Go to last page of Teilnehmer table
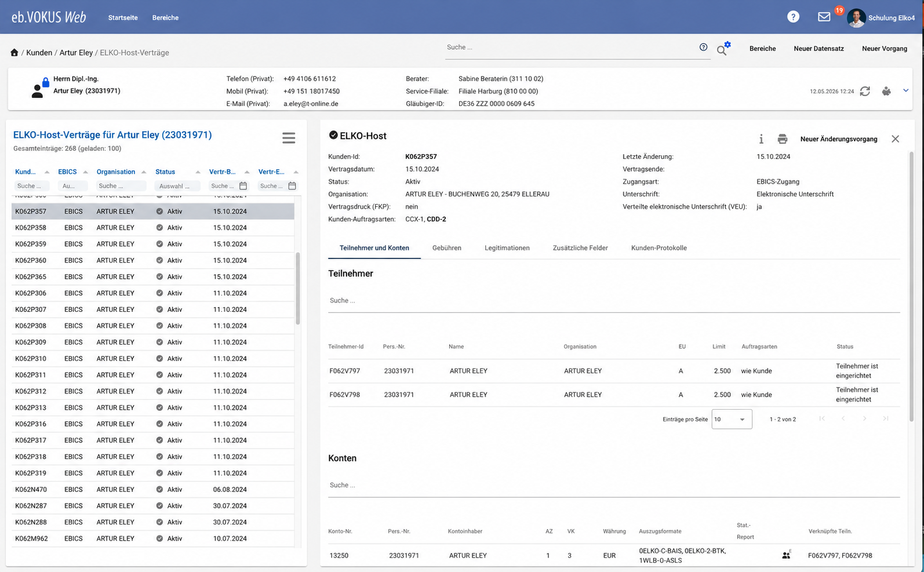This screenshot has width=924, height=572. pos(886,418)
